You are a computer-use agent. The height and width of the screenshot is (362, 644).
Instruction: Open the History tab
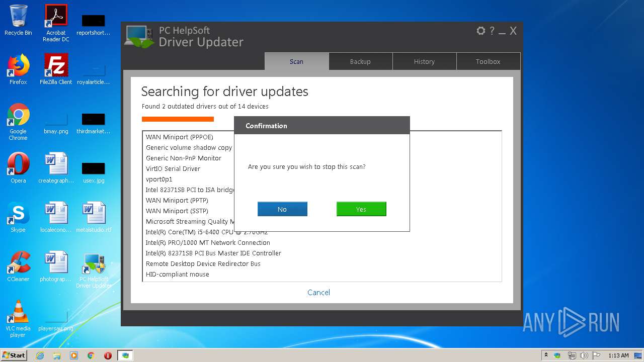tap(424, 61)
